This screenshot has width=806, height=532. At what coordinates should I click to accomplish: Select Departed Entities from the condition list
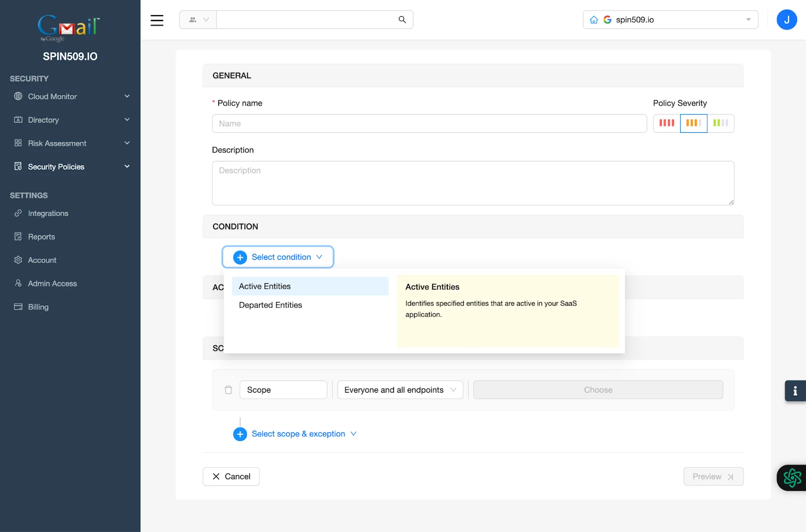(270, 305)
